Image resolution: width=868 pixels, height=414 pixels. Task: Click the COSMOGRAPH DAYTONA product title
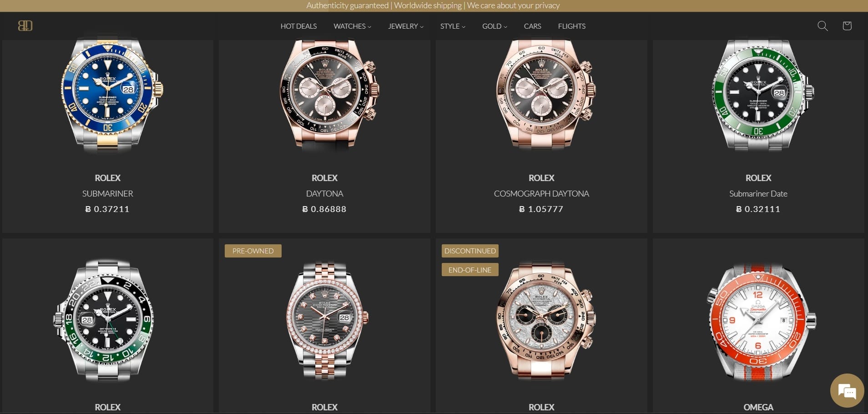(541, 194)
